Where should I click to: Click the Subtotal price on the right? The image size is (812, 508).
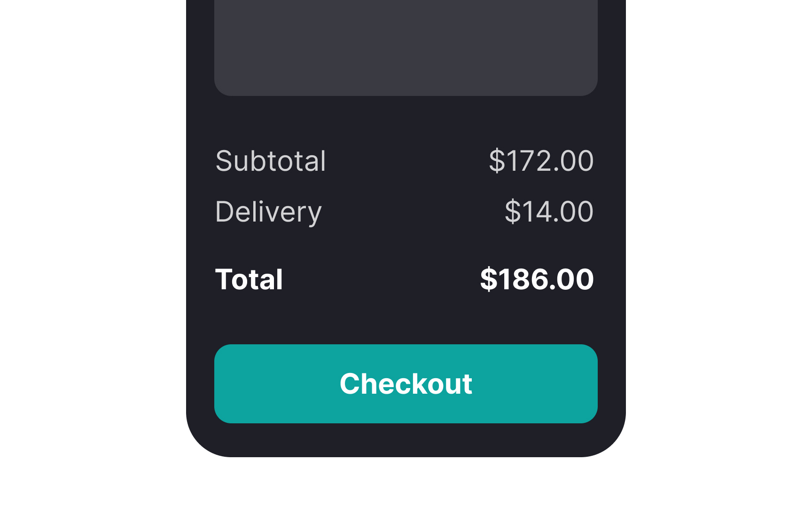(x=541, y=161)
